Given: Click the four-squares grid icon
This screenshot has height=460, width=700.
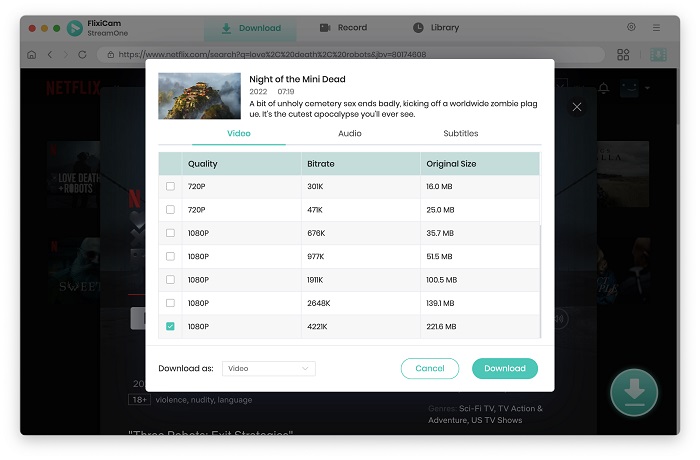Looking at the screenshot, I should click(623, 54).
